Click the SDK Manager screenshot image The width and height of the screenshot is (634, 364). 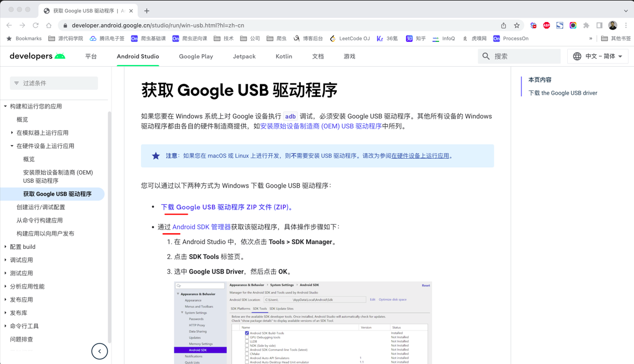[x=303, y=323]
